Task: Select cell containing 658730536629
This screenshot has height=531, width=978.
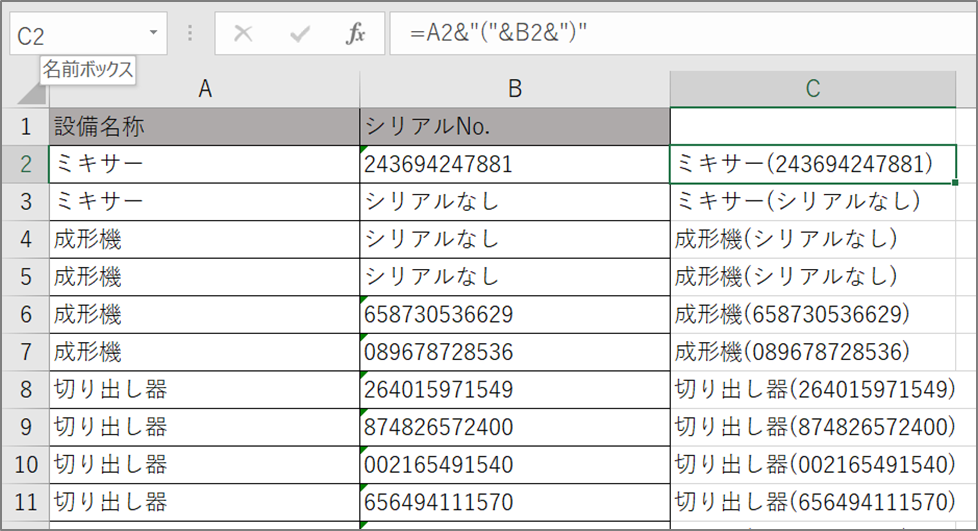Action: [x=514, y=314]
